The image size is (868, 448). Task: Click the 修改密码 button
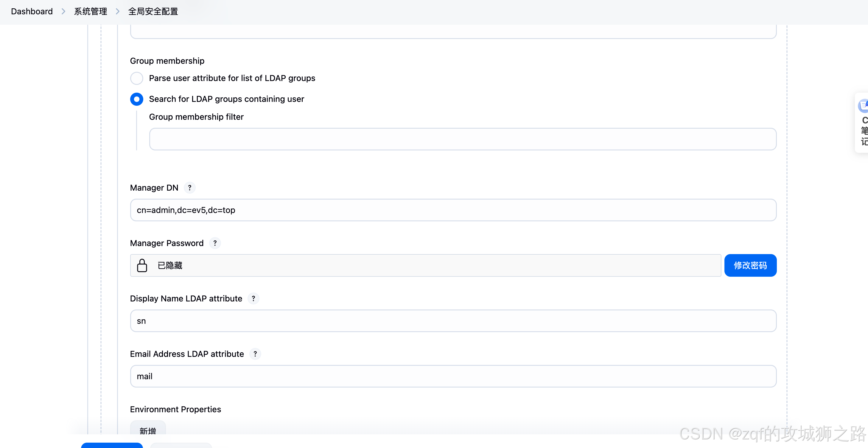pyautogui.click(x=750, y=265)
